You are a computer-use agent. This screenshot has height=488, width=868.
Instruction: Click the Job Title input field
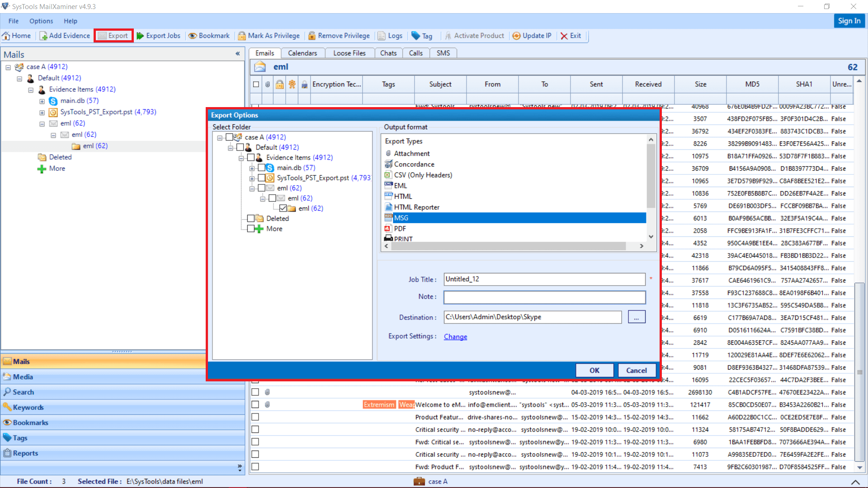pyautogui.click(x=544, y=279)
